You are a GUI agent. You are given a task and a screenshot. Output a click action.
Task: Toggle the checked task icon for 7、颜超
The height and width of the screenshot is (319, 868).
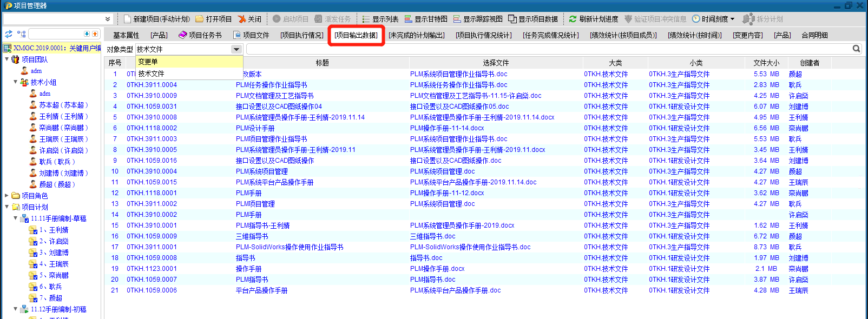pos(33,298)
